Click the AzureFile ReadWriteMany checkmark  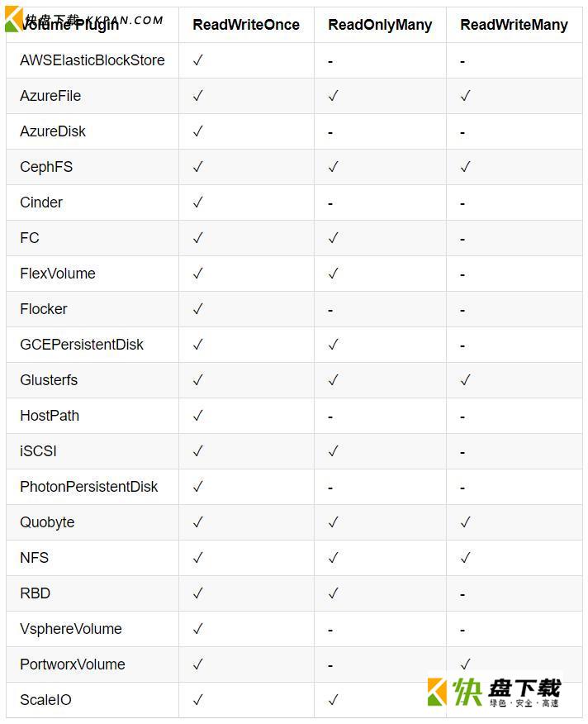tap(465, 96)
